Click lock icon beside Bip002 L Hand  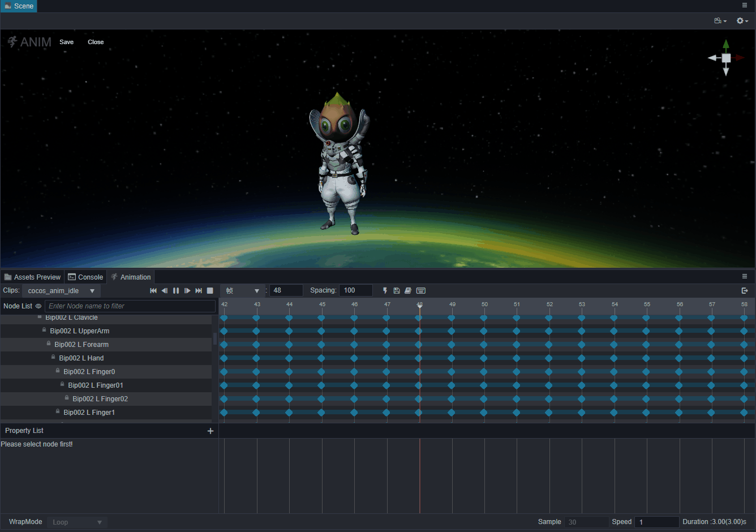point(53,357)
